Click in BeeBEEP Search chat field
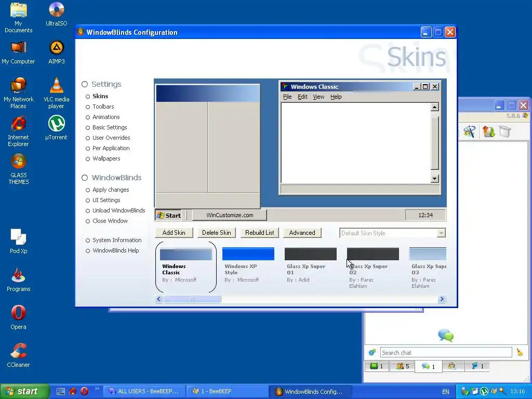The image size is (532, 399). coord(446,353)
